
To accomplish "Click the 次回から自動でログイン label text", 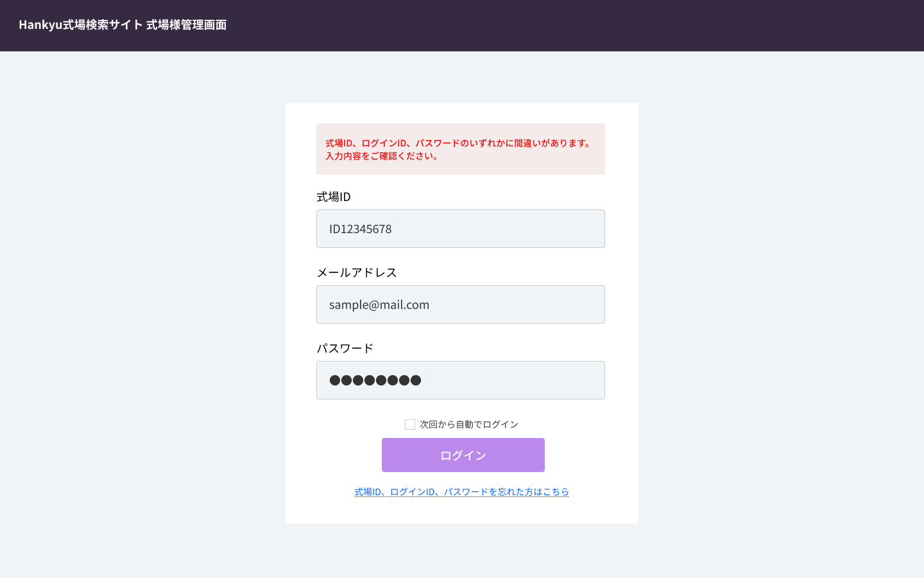I will point(468,425).
